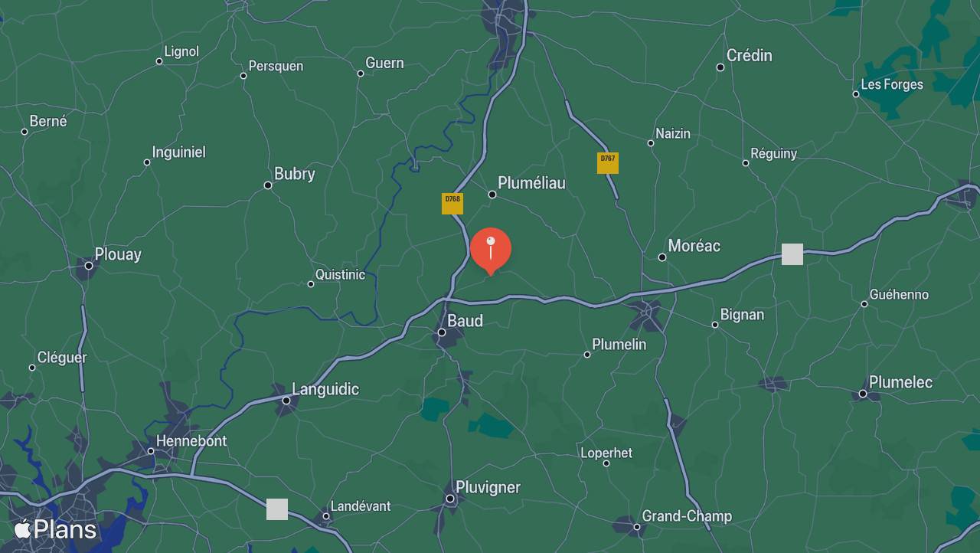The image size is (980, 553).
Task: Click the Guern town label
Action: (384, 63)
